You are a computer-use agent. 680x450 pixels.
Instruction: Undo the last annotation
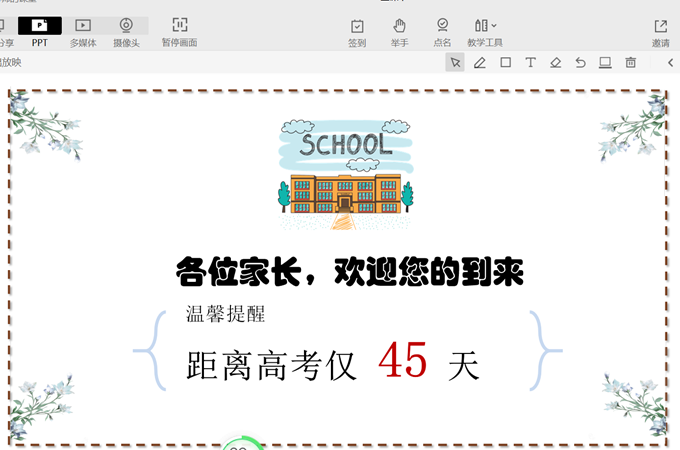point(581,63)
